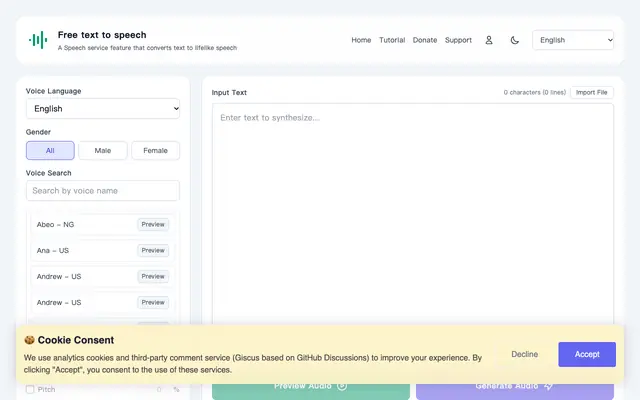Open the Home page link
Screen dimensions: 640x400
[x=361, y=40]
